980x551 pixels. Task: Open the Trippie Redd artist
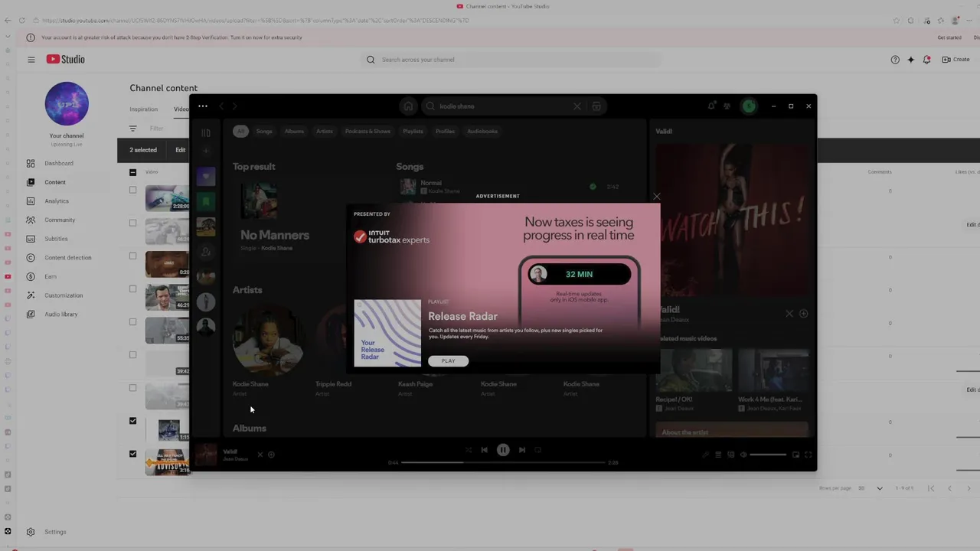[333, 384]
